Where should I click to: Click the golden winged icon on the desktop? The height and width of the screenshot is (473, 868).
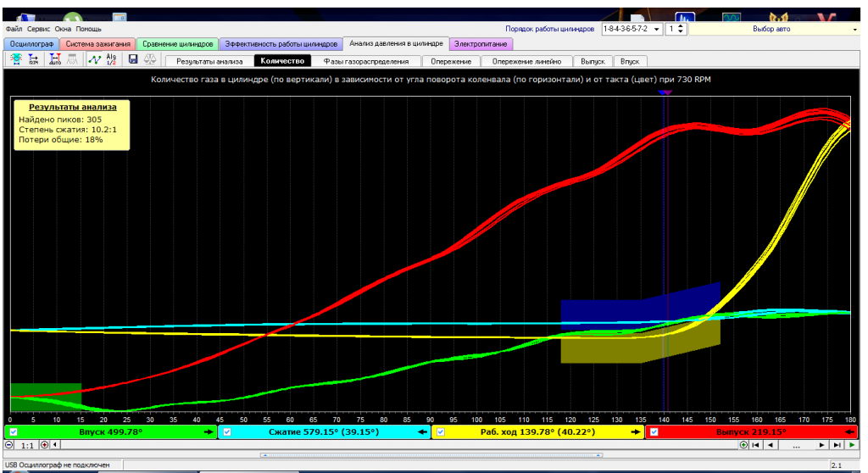778,19
